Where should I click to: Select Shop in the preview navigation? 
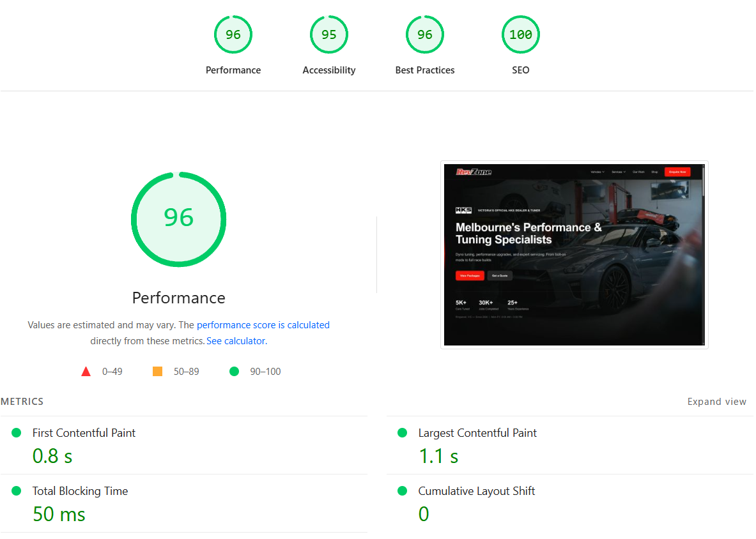click(654, 172)
